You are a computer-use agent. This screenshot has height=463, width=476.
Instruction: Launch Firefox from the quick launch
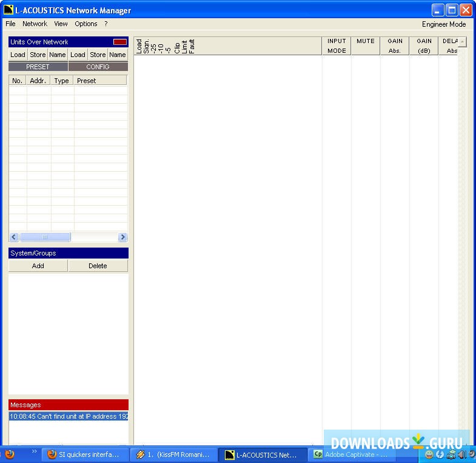coord(10,454)
